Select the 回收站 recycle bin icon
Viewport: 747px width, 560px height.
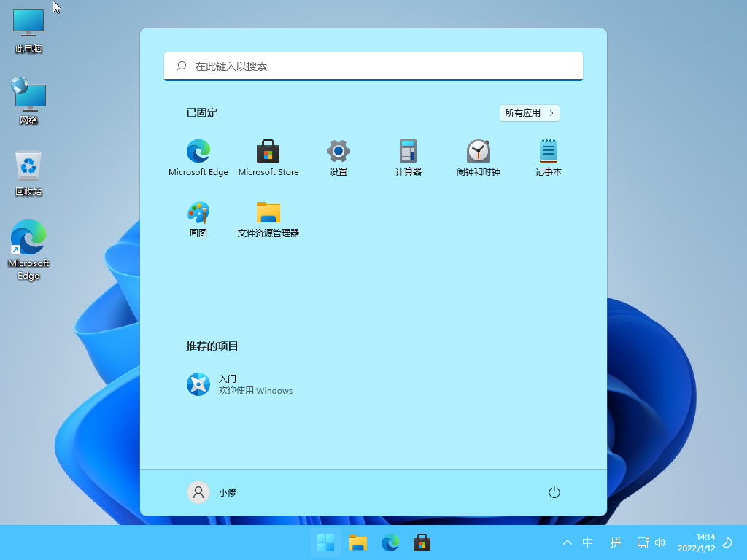[28, 173]
